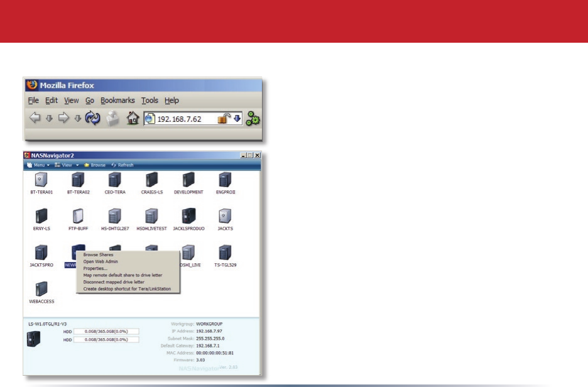
Task: Click the Firmware value 3.03
Action: [x=200, y=360]
